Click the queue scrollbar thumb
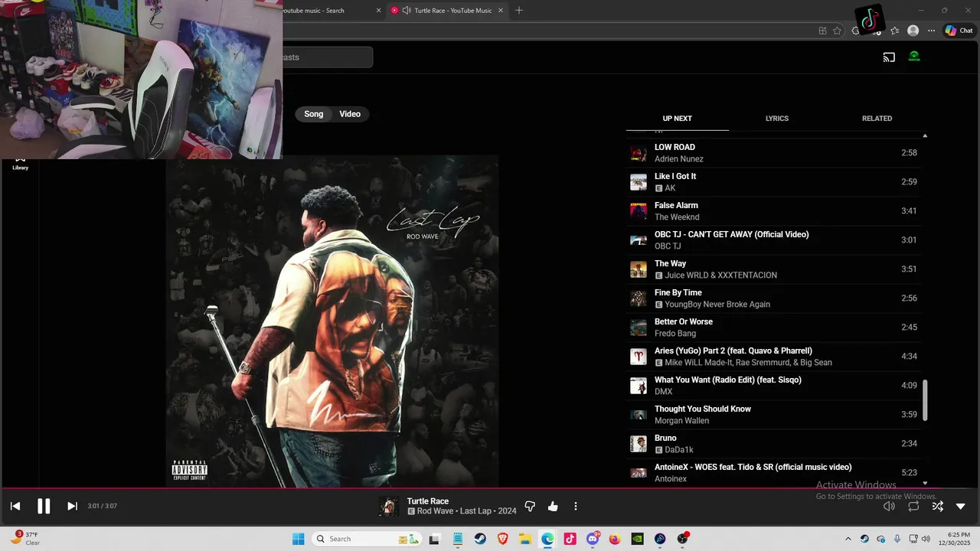980x551 pixels. pos(925,399)
